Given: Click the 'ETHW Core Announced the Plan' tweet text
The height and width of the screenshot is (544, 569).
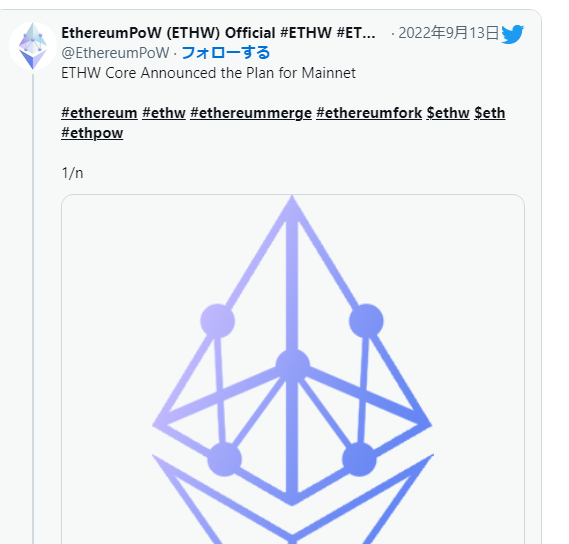Looking at the screenshot, I should 208,73.
